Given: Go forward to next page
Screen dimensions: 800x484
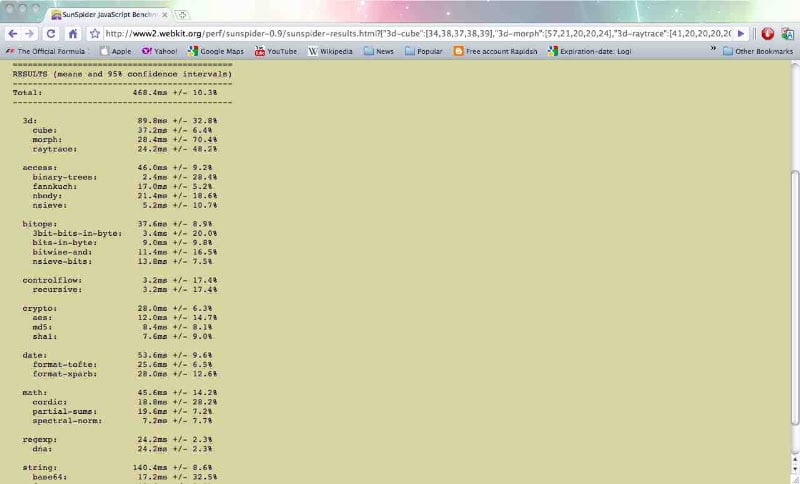Looking at the screenshot, I should pos(30,34).
